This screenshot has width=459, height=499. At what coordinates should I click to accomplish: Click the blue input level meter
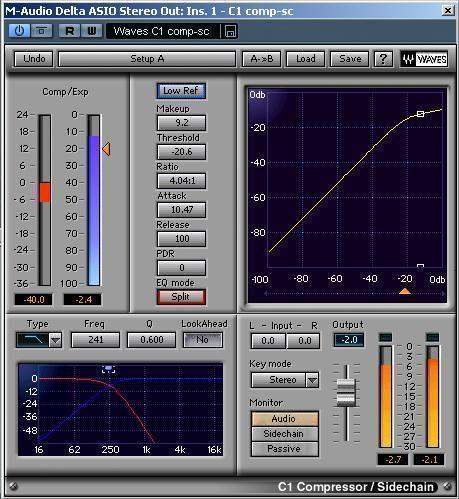coord(94,200)
